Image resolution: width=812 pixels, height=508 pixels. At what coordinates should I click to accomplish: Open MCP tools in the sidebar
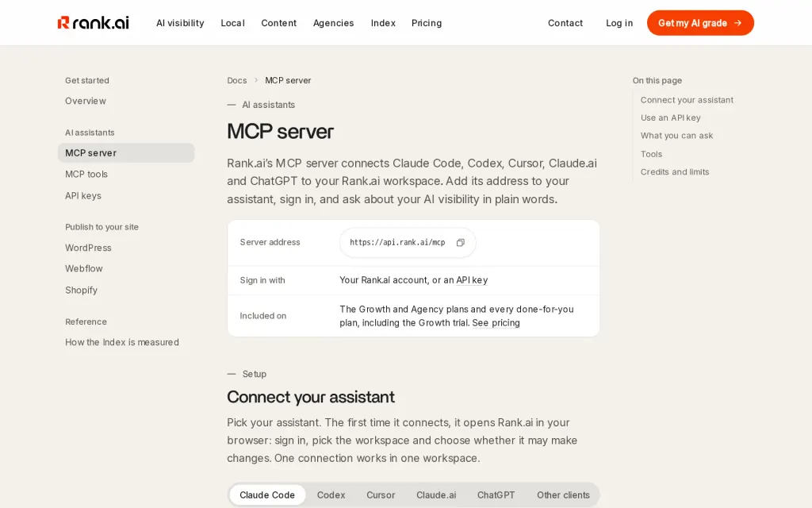pos(86,174)
